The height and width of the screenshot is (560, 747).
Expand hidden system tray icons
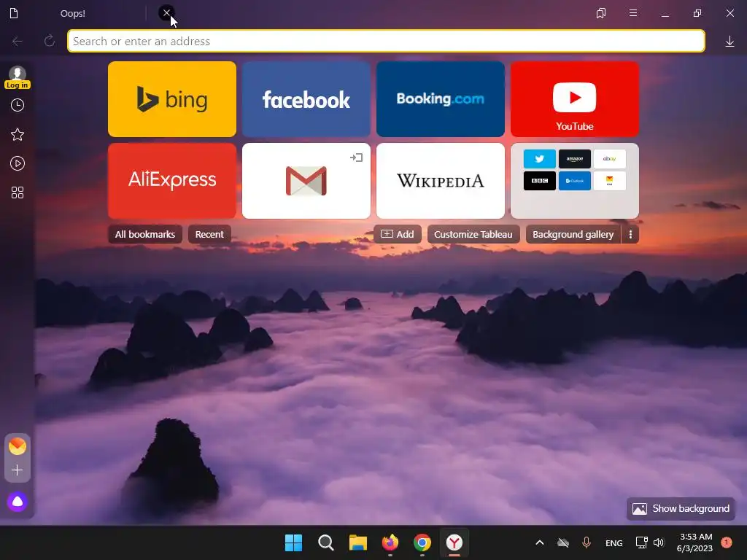click(x=540, y=542)
